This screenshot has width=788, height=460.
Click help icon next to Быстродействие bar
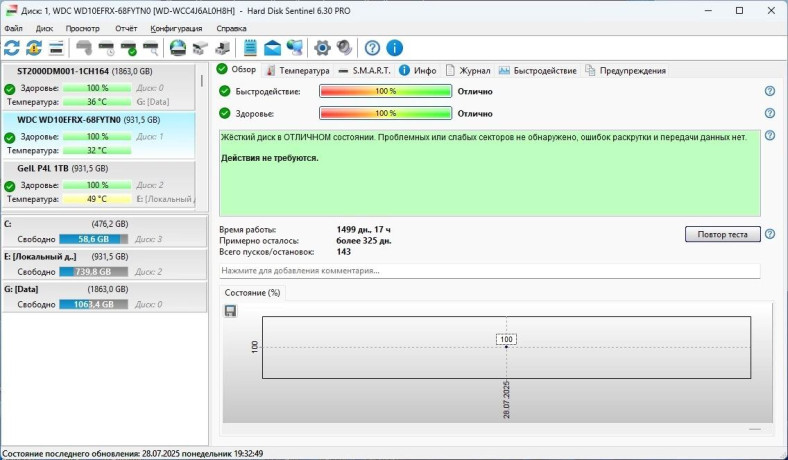pyautogui.click(x=770, y=91)
